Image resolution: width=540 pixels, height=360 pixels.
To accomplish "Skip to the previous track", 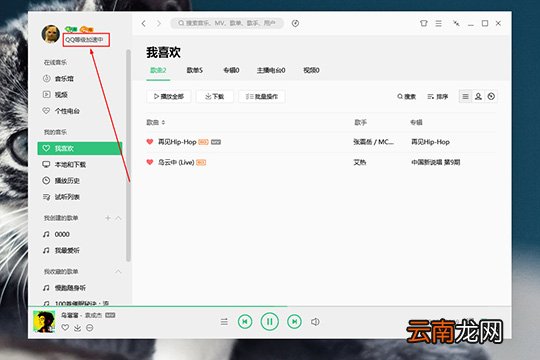I will coord(245,321).
